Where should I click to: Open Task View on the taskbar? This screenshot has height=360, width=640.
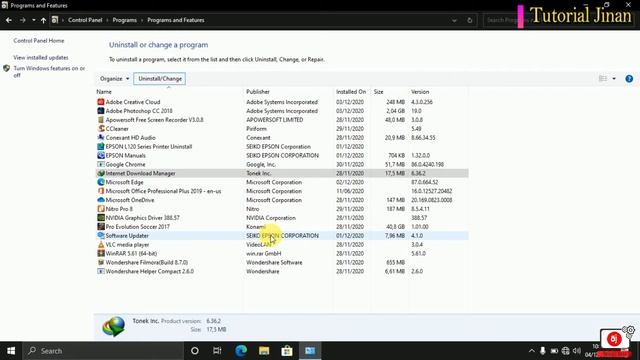coord(217,351)
